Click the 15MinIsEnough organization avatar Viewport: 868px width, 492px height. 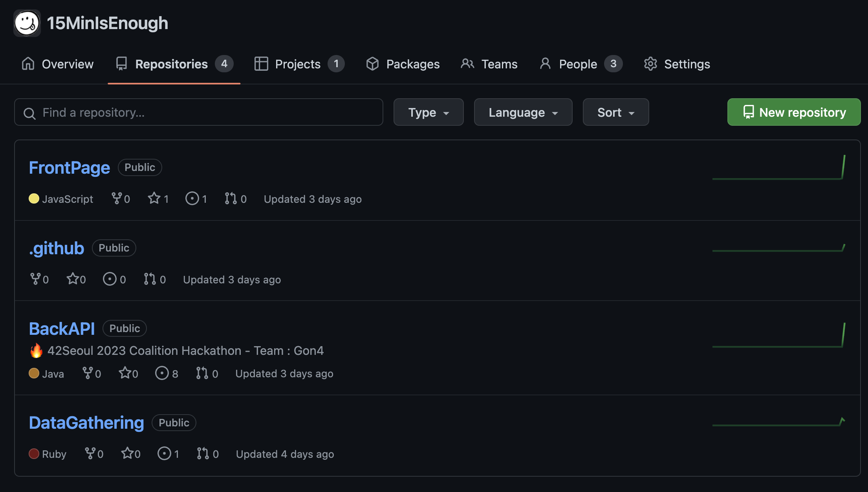click(x=27, y=23)
